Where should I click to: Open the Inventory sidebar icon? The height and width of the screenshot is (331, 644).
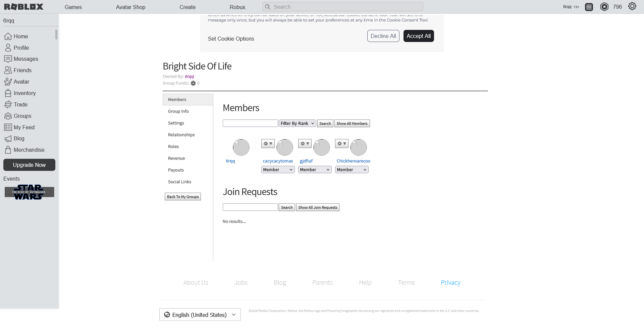(x=8, y=93)
